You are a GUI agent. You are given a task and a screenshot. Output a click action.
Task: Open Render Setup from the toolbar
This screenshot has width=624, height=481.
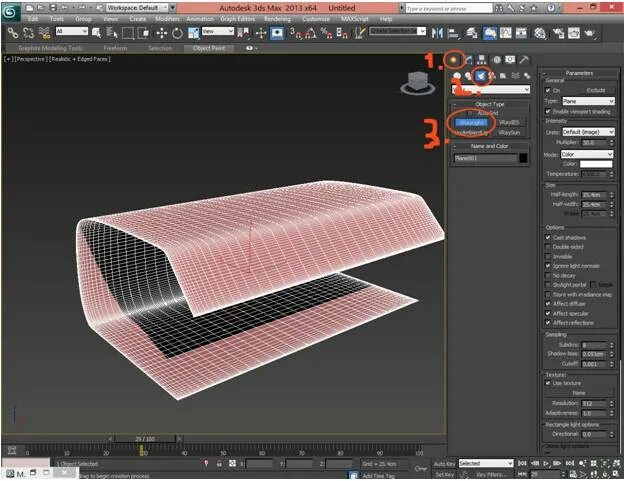[558, 33]
